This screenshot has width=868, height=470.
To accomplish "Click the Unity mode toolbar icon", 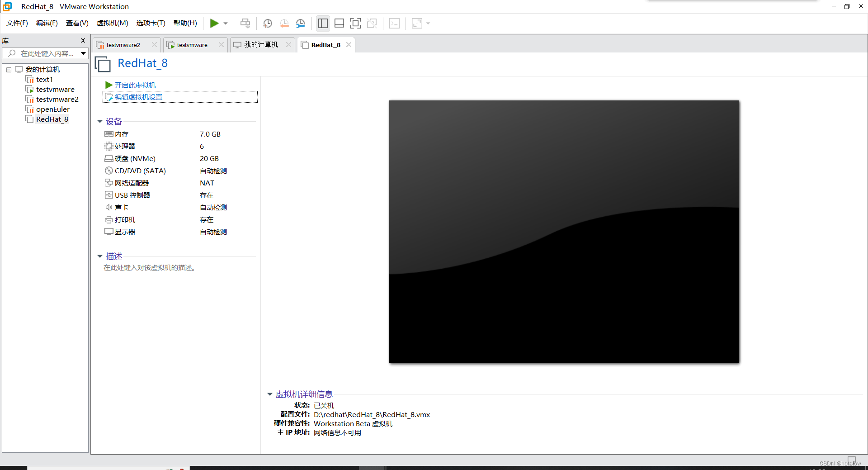I will click(372, 23).
